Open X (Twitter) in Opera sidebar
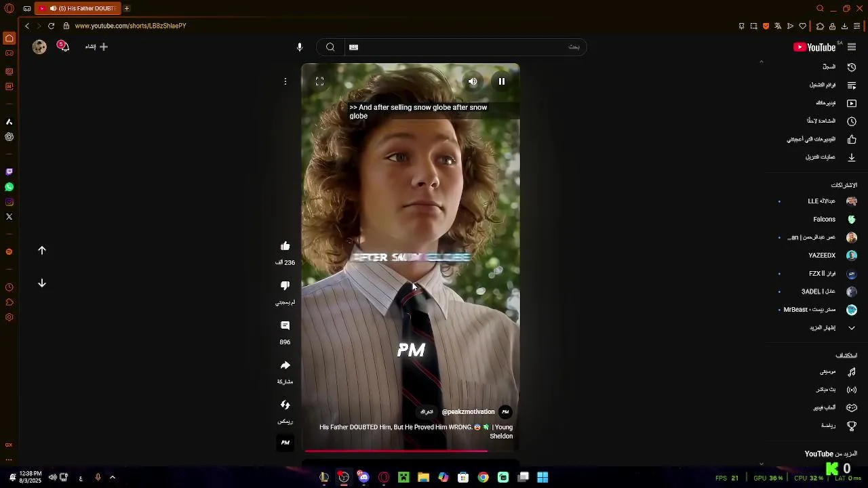 (9, 217)
